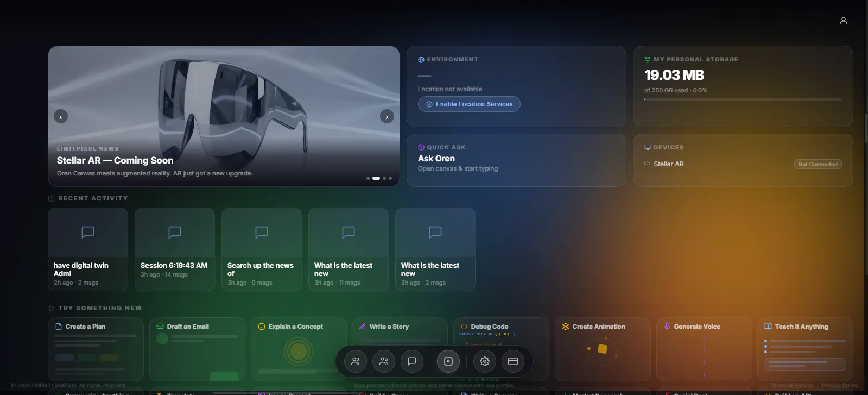Click the chat bubble icon in bottom dock
Viewport: 868px width, 395px height.
coord(412,361)
